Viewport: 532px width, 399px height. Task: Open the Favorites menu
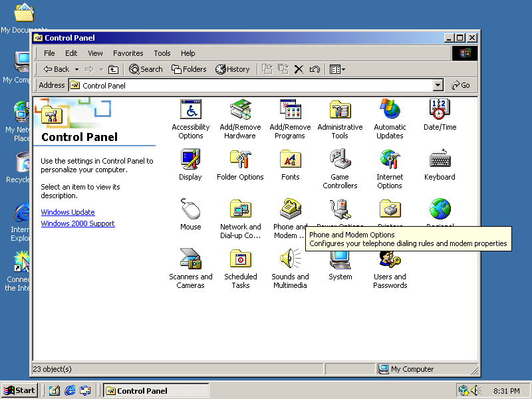tap(128, 53)
